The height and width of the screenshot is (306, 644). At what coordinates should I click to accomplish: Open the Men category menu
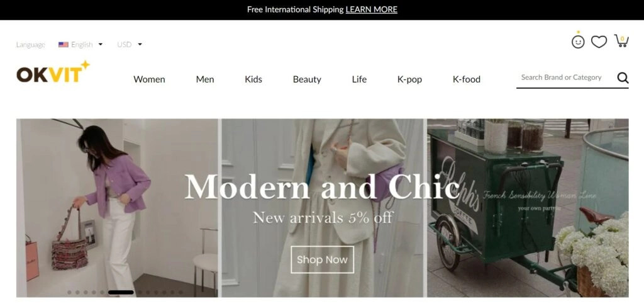point(205,79)
